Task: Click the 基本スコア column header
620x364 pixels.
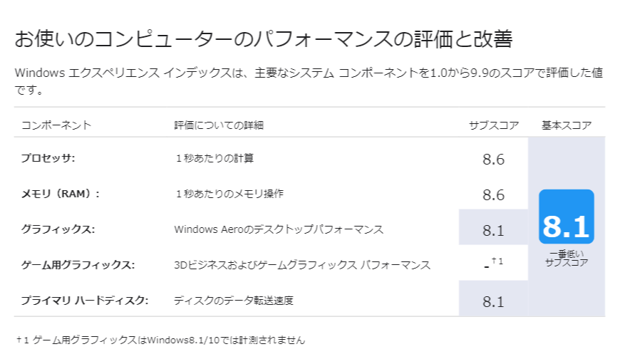Action: [x=567, y=125]
